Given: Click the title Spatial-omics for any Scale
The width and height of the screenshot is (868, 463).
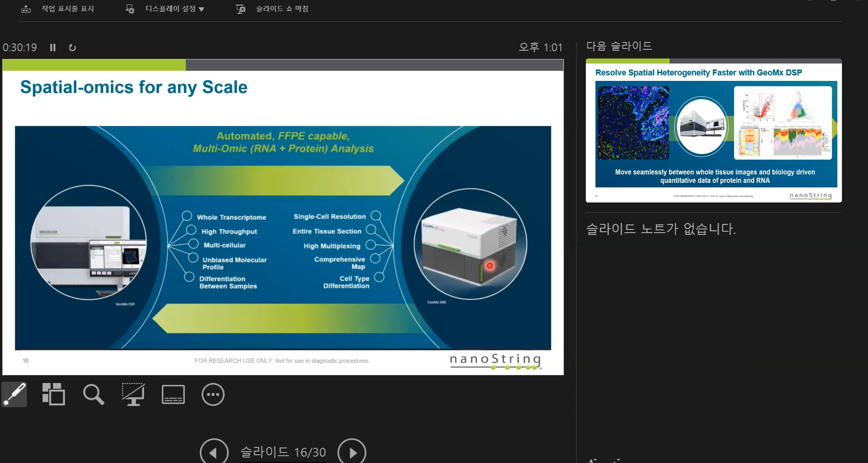Looking at the screenshot, I should pos(134,87).
